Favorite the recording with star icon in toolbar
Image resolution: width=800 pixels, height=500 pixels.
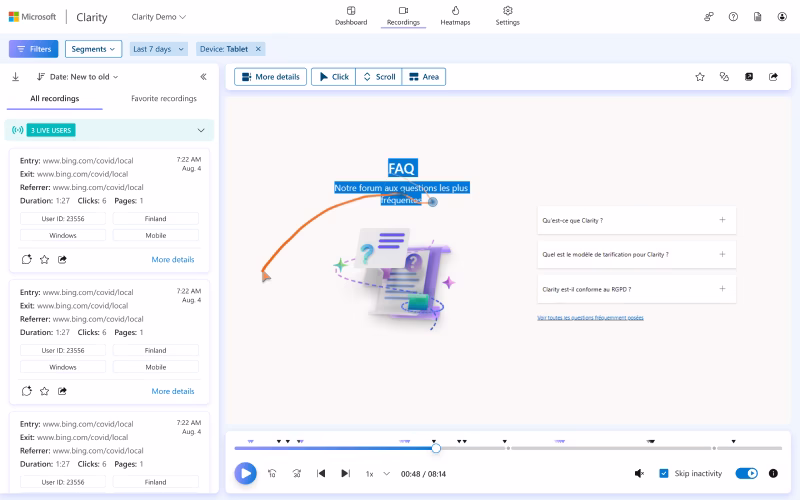point(700,77)
